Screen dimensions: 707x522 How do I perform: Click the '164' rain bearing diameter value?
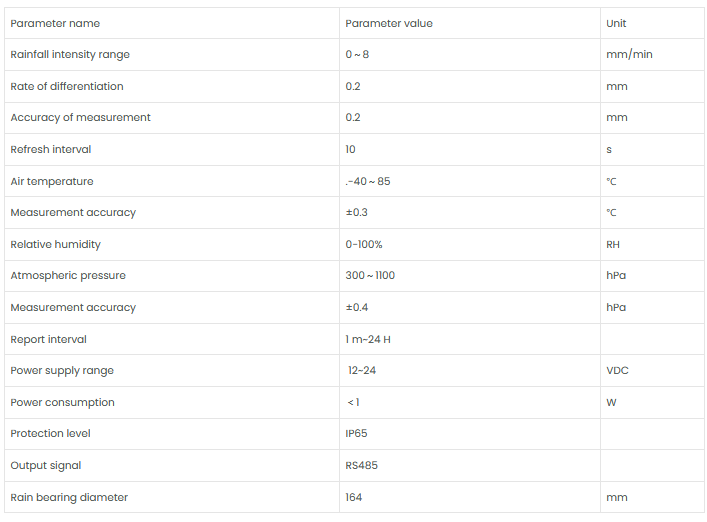354,497
